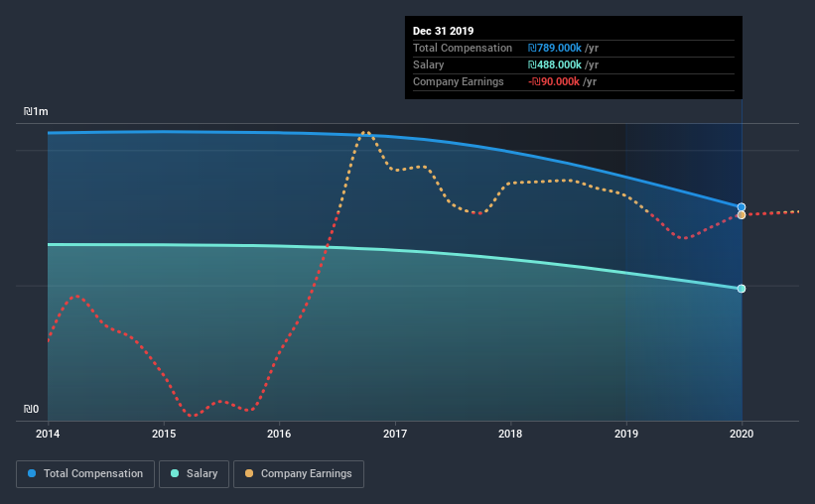
Task: Select the 2016 x-axis label
Action: 279,434
